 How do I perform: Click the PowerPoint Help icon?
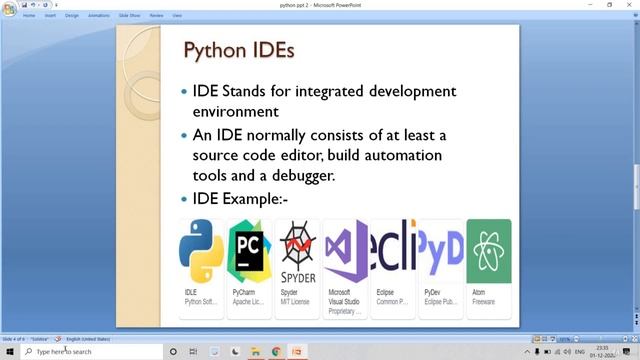(635, 16)
